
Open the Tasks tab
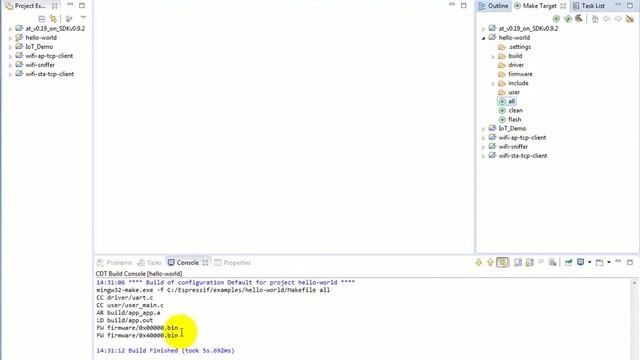coord(150,262)
